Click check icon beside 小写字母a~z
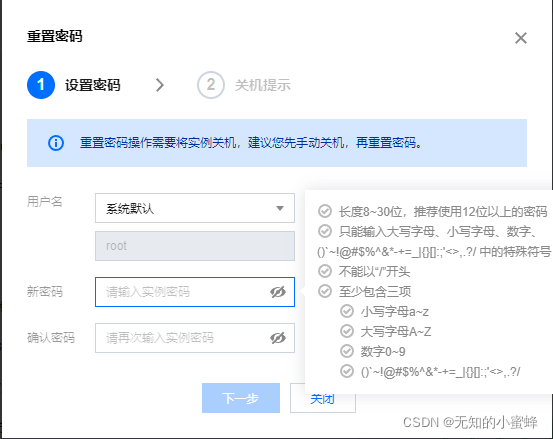 click(x=347, y=311)
